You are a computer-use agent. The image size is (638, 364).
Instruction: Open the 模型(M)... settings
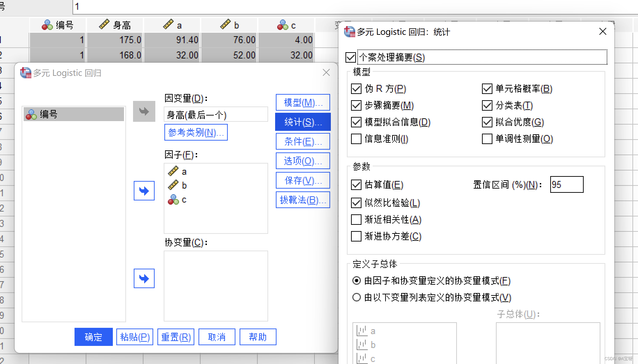303,102
